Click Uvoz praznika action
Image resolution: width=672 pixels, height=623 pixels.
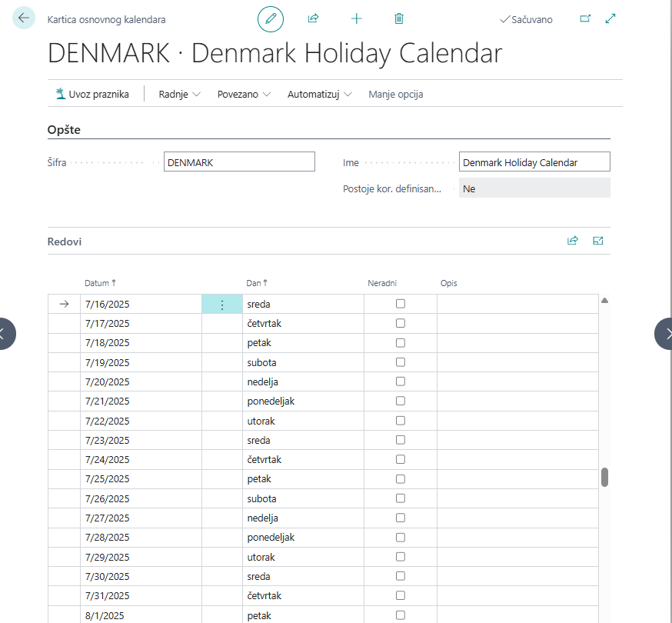(x=91, y=95)
